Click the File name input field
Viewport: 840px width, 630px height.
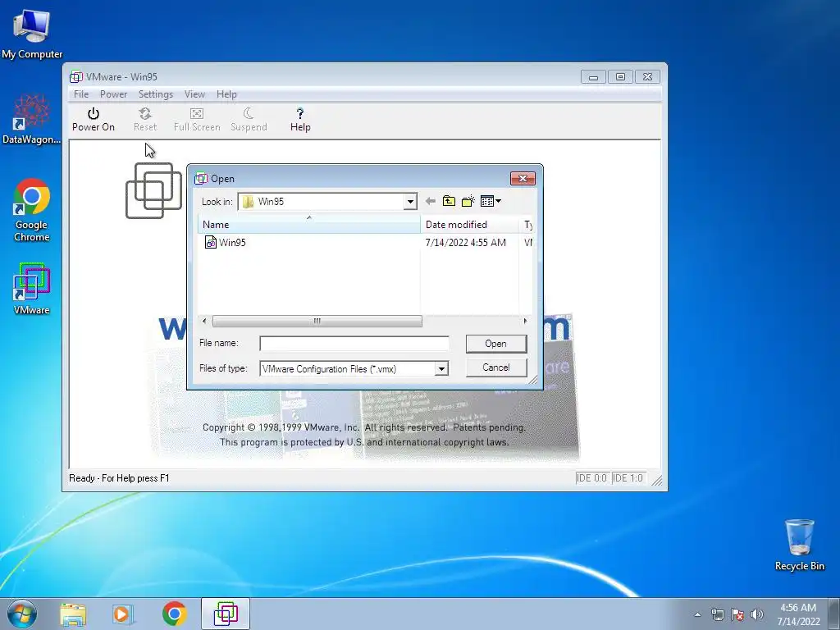coord(354,344)
